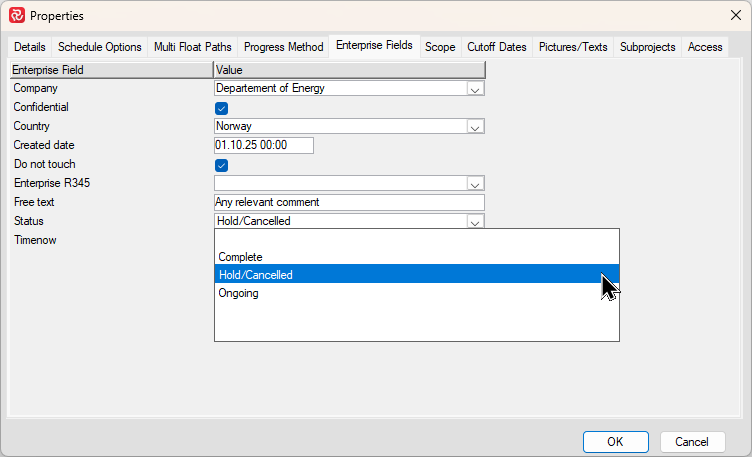Uncheck the Confidential checkbox
The height and width of the screenshot is (457, 752).
(x=222, y=108)
